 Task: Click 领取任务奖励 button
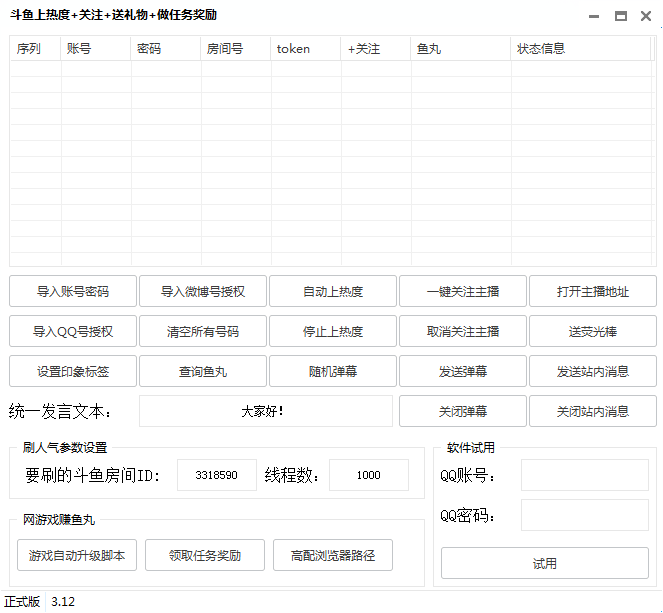205,555
